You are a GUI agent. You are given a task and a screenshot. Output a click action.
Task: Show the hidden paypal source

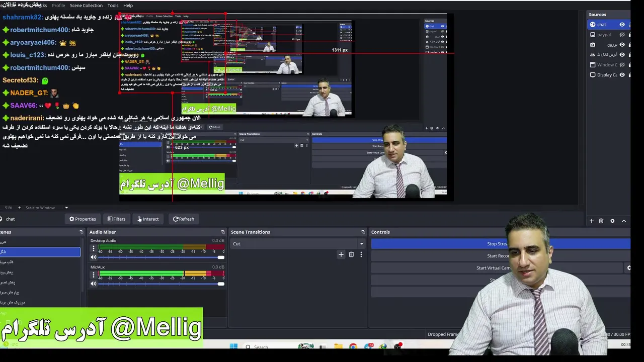[622, 35]
